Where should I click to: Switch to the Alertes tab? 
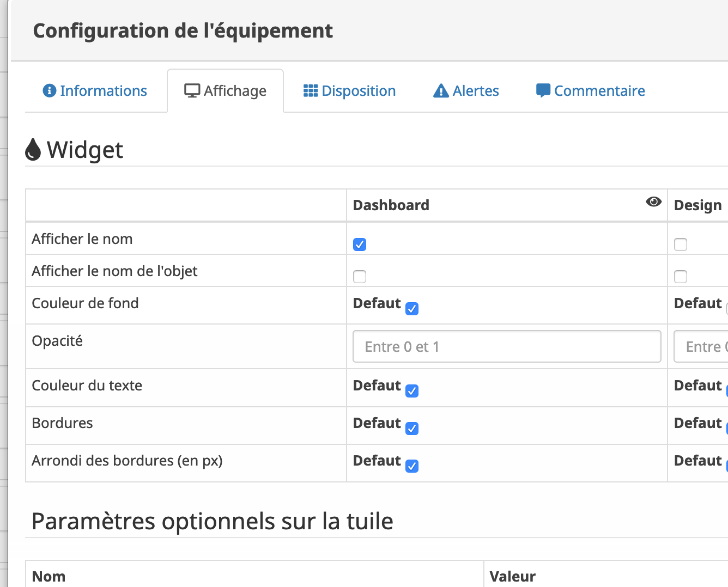(x=466, y=91)
